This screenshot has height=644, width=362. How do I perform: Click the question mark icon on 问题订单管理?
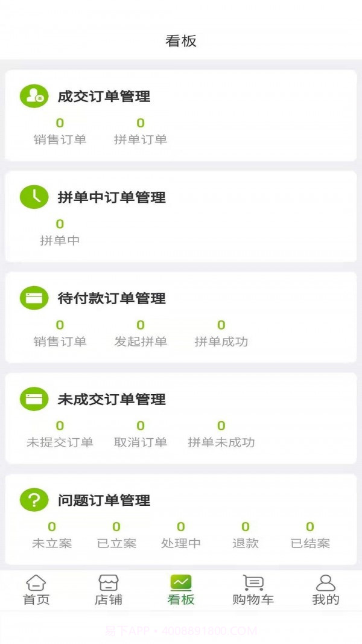point(34,500)
